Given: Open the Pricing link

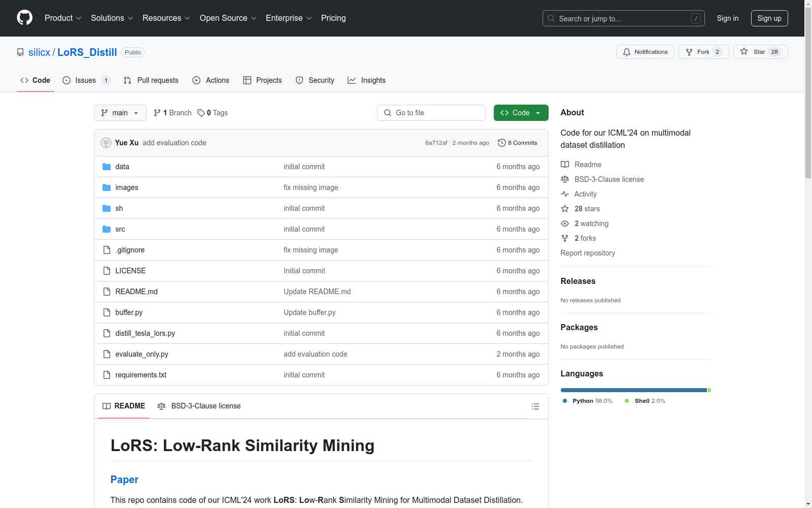Looking at the screenshot, I should [x=333, y=18].
